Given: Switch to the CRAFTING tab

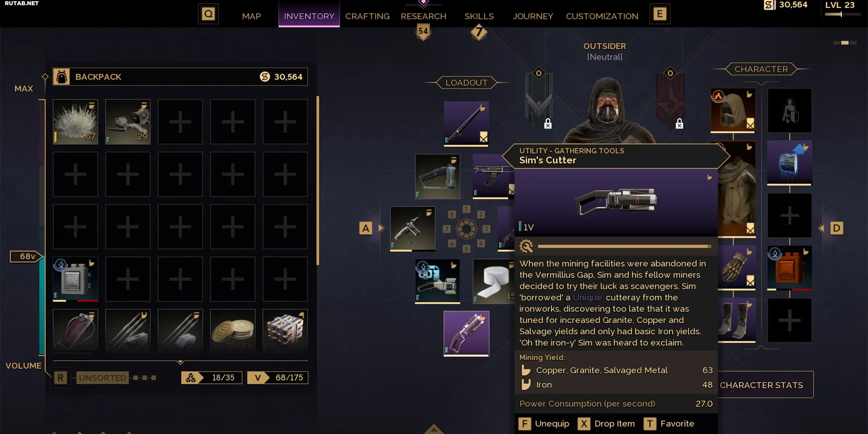Looking at the screenshot, I should tap(367, 16).
